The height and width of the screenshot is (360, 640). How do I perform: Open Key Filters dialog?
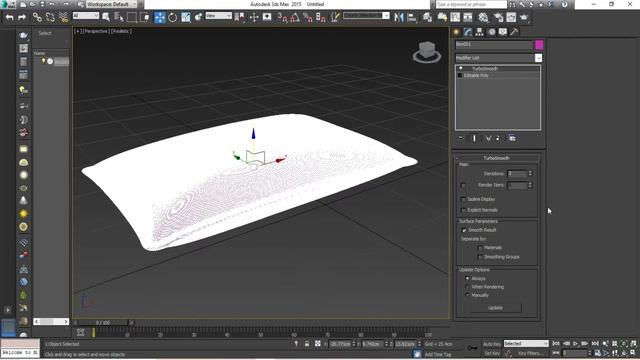pos(531,353)
